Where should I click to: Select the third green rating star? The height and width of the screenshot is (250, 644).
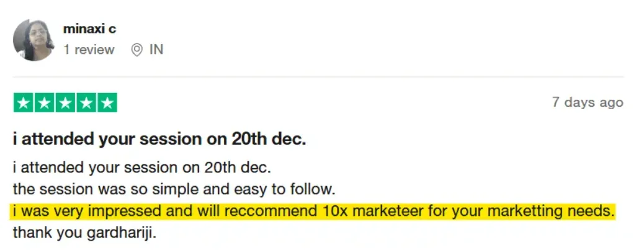[x=65, y=103]
